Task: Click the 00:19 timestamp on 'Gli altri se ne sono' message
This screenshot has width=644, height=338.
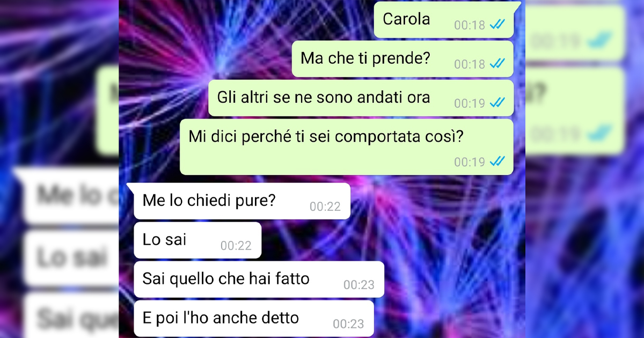Action: coord(470,103)
